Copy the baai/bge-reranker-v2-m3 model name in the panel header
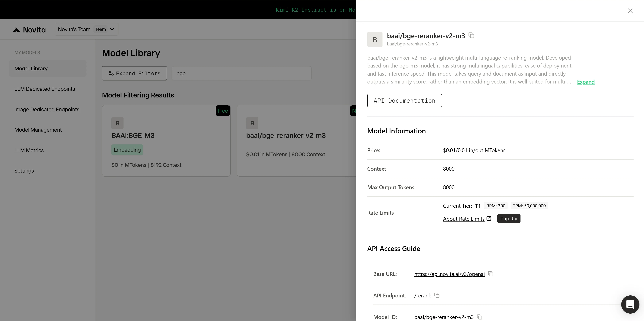 tap(471, 36)
